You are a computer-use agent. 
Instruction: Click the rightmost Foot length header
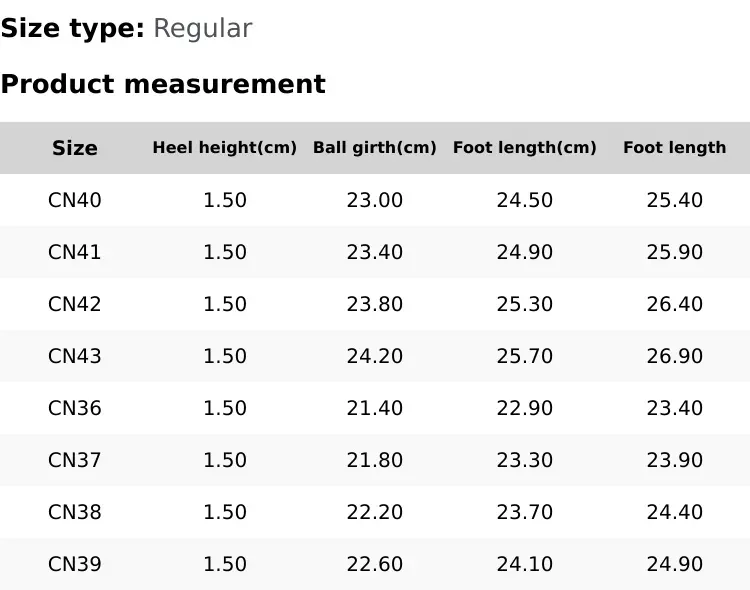[674, 147]
